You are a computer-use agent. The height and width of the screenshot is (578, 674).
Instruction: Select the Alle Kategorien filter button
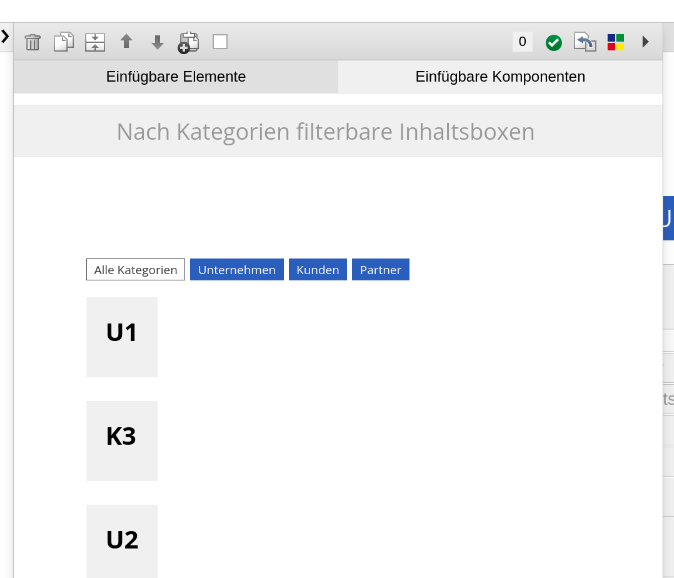(135, 269)
